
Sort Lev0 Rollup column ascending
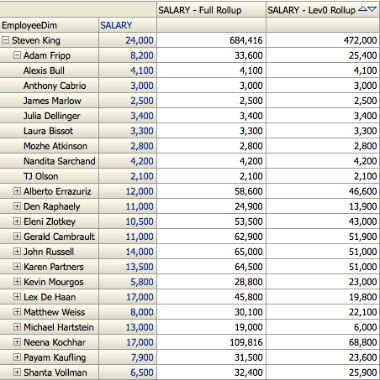tap(362, 10)
